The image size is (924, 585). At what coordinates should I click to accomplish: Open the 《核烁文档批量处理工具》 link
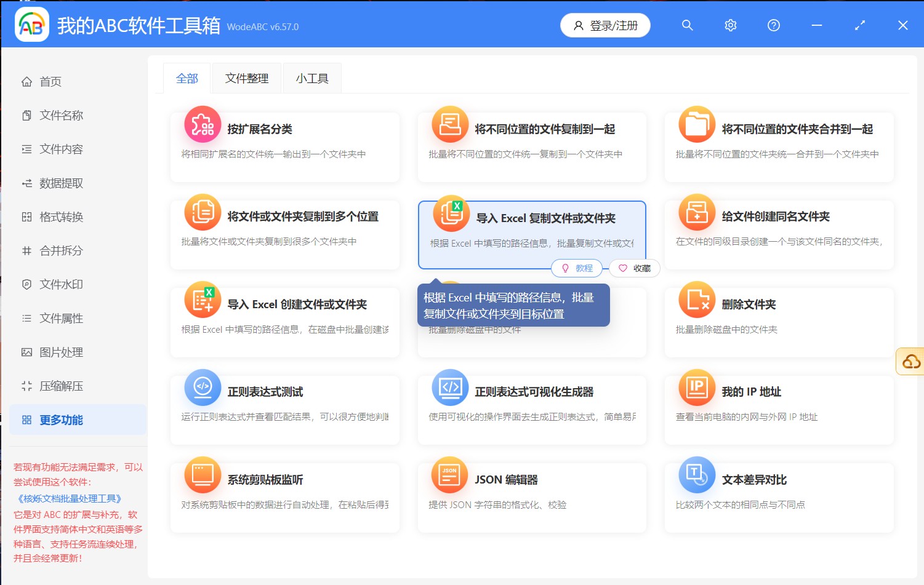pos(69,499)
